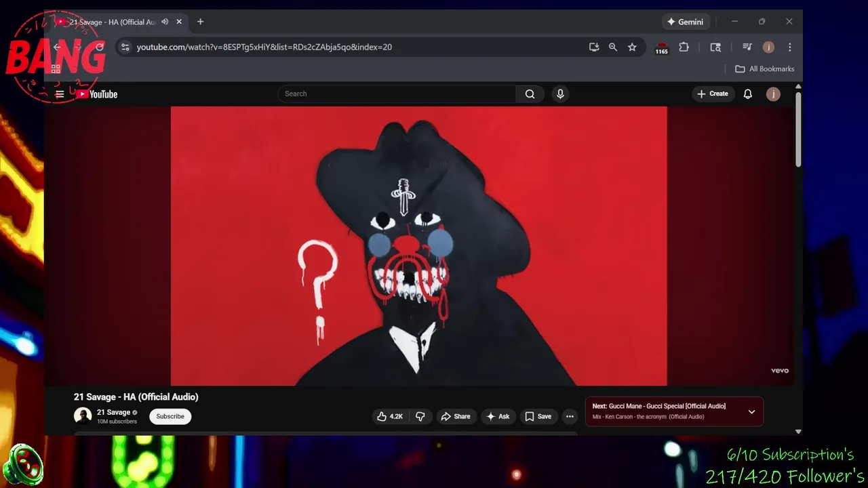Bookmark this page with the star icon
Viewport: 868px width, 488px height.
click(x=632, y=47)
